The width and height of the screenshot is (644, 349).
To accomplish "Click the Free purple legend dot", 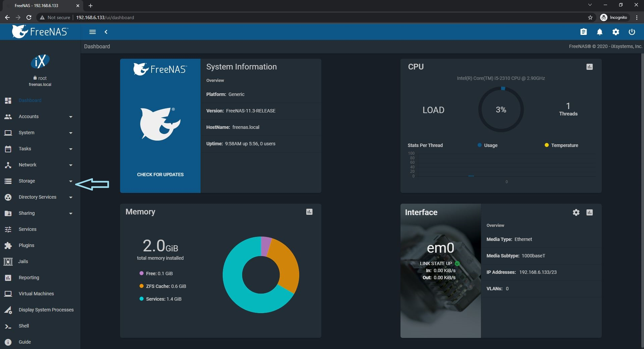I will pyautogui.click(x=142, y=273).
